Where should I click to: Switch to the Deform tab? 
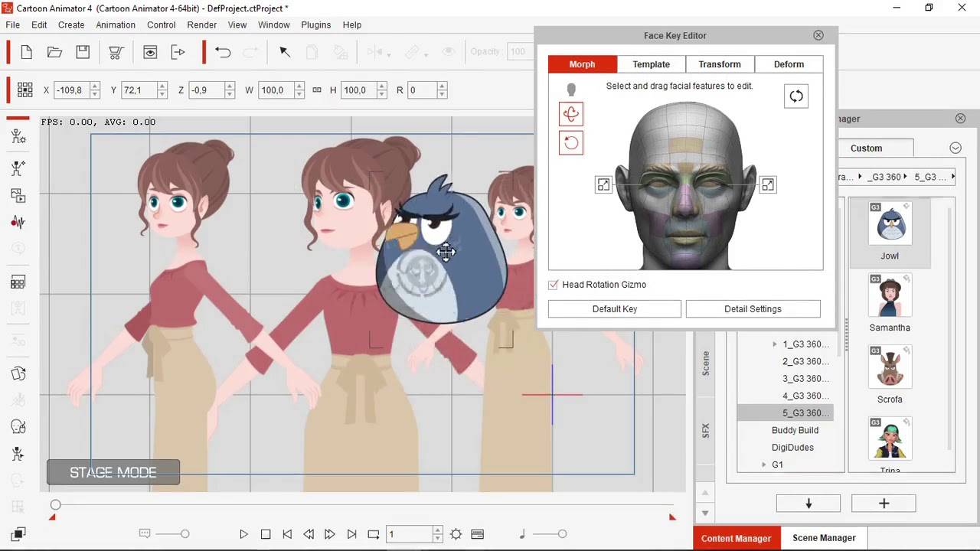click(789, 64)
